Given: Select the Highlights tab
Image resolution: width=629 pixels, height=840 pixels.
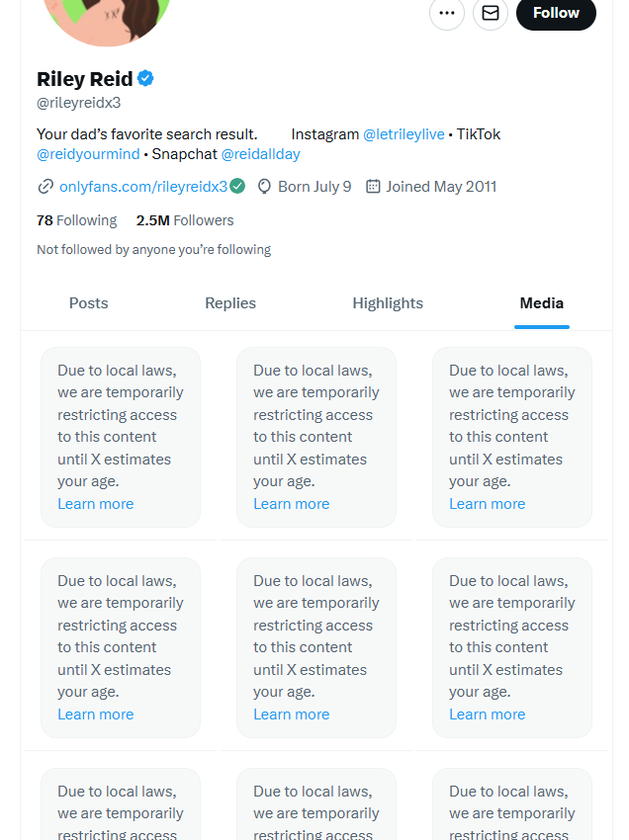Looking at the screenshot, I should 388,303.
